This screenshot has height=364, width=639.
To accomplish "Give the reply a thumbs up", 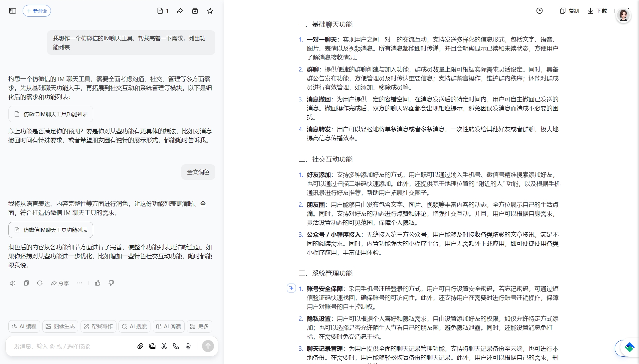I will pos(98,283).
